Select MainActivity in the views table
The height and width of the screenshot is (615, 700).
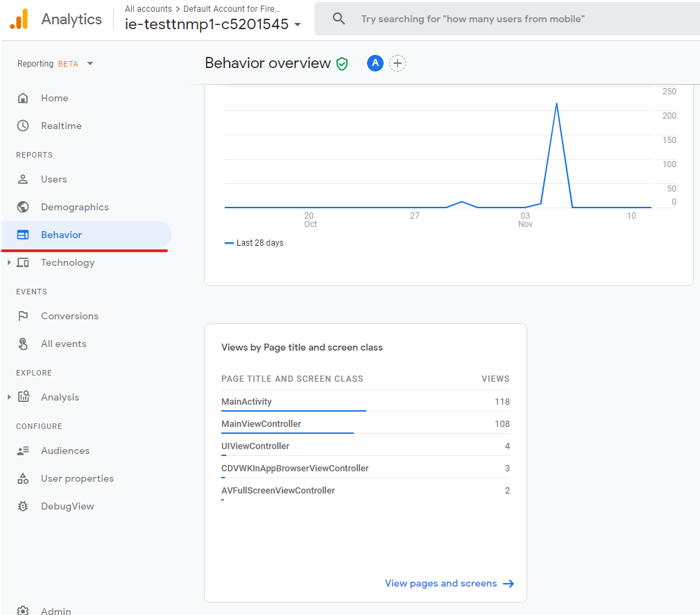245,401
